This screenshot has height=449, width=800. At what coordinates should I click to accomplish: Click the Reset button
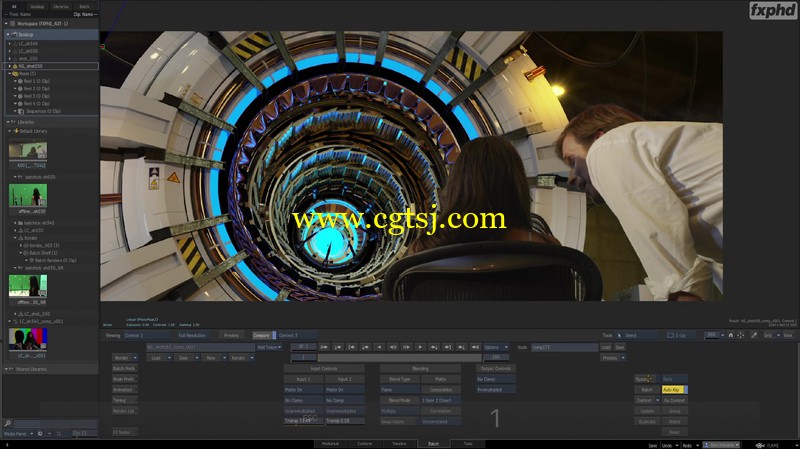(674, 432)
